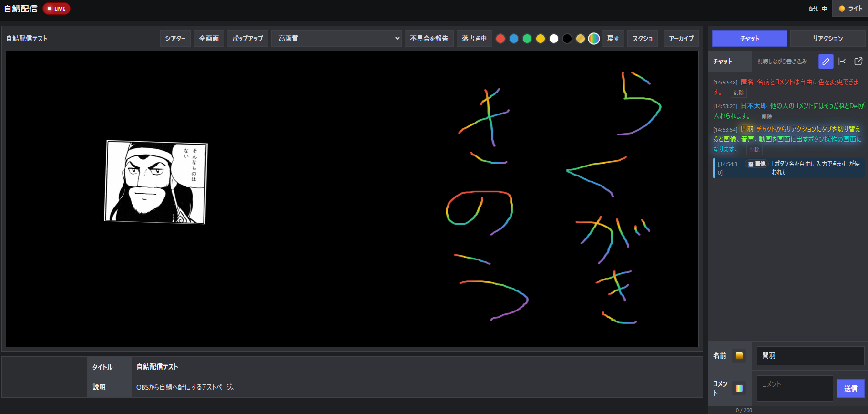Image resolution: width=868 pixels, height=414 pixels.
Task: Click the 説明 row label
Action: click(99, 387)
